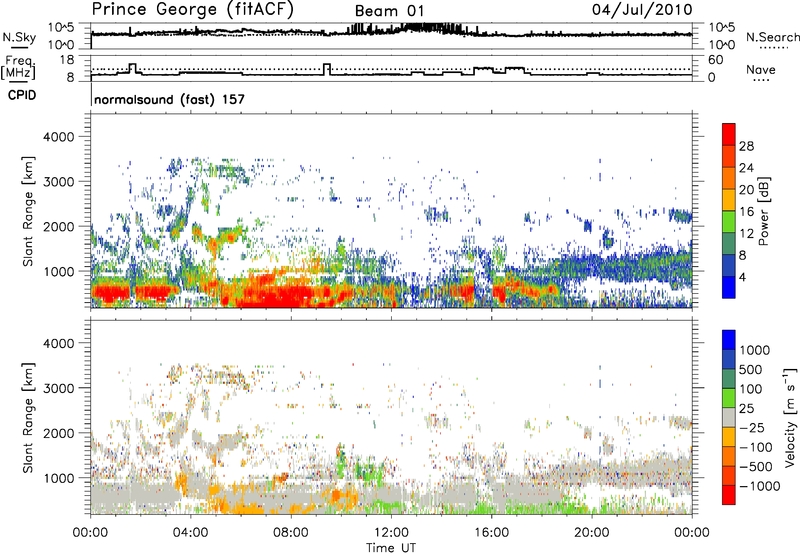Click "100" on the Velocity color bar
This screenshot has width=800, height=554.
[751, 389]
